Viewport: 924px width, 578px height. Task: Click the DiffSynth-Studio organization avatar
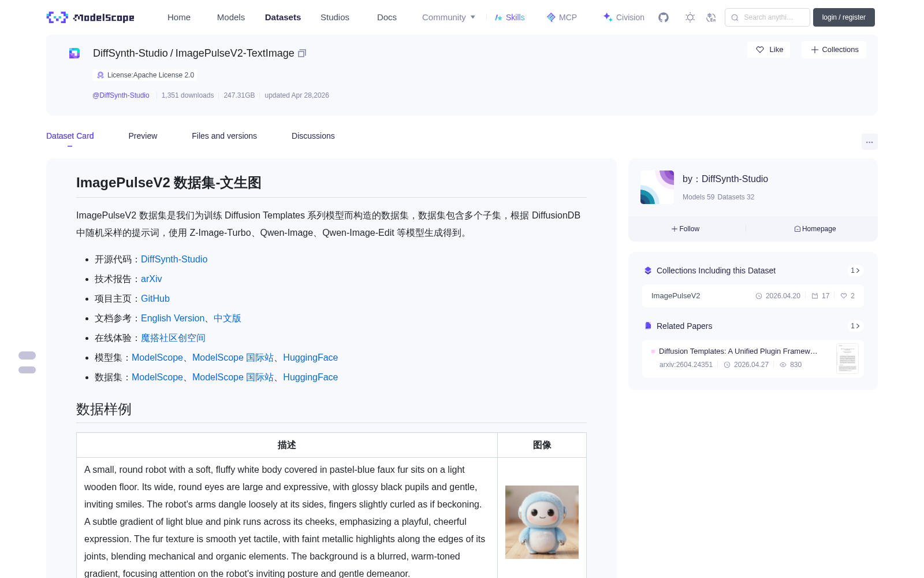click(657, 187)
